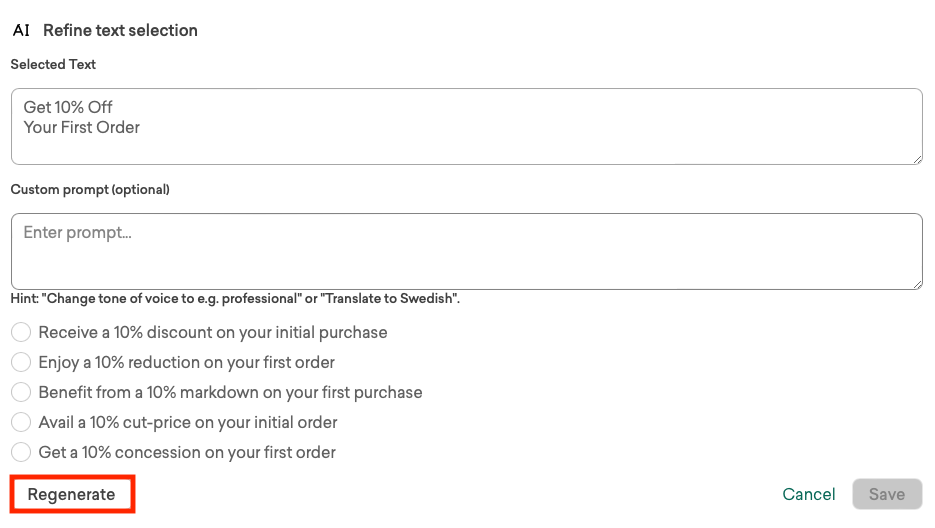Viewport: 935px width, 528px height.
Task: Click the "Selected Text" field label
Action: coord(53,64)
